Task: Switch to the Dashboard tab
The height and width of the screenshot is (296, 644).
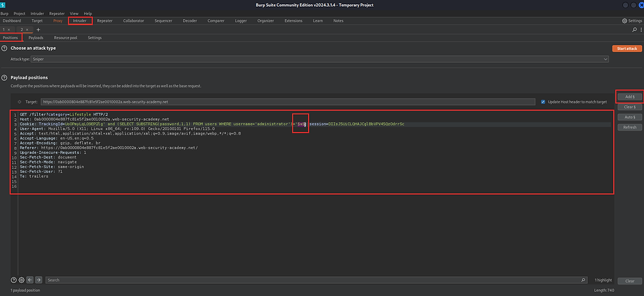Action: pos(12,21)
